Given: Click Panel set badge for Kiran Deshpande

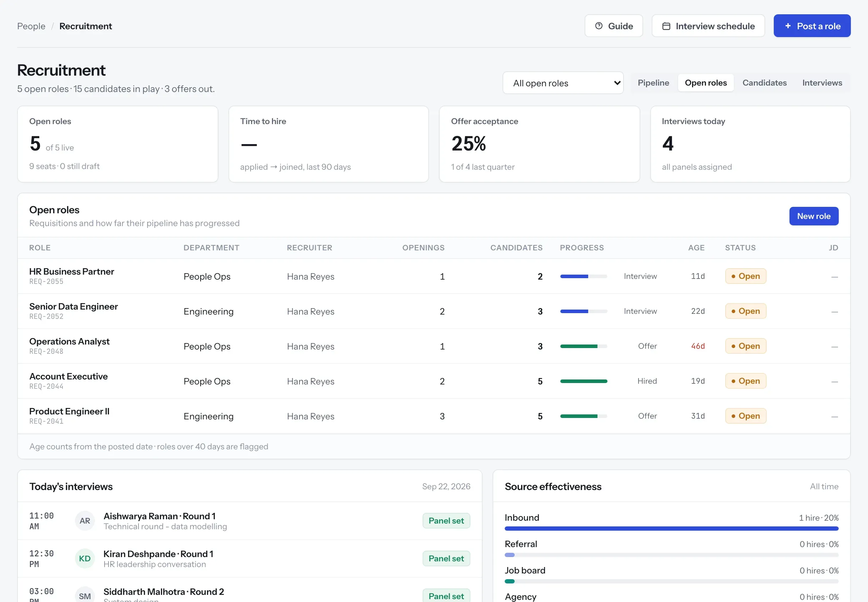Looking at the screenshot, I should pyautogui.click(x=446, y=558).
